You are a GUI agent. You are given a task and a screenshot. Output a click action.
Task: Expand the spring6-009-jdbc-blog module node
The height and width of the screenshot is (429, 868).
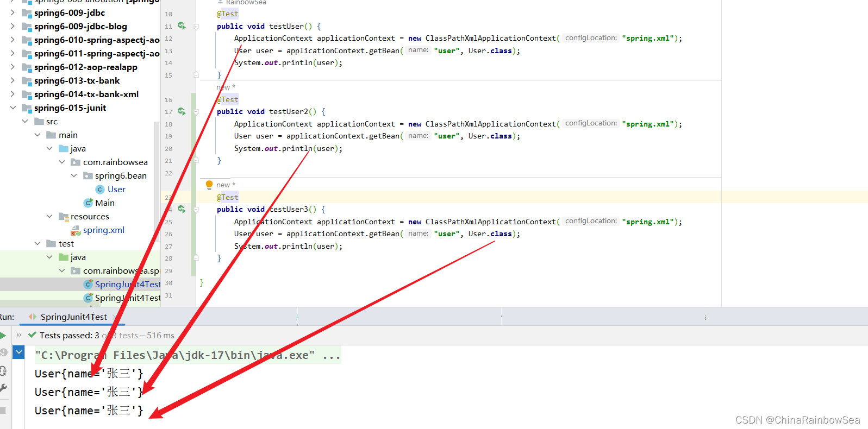(x=13, y=26)
